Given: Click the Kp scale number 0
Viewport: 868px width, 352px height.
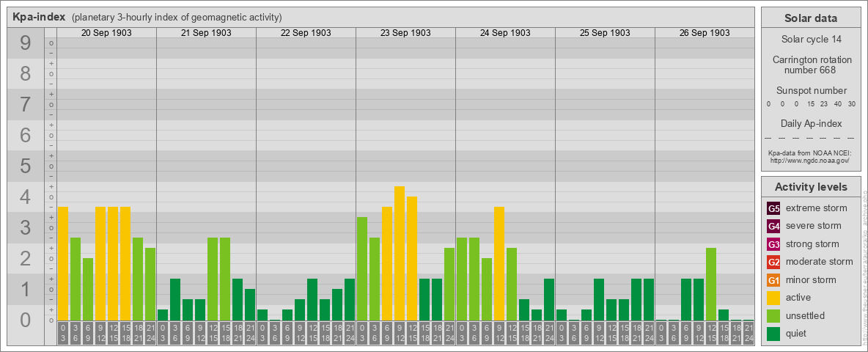Looking at the screenshot, I should (26, 319).
